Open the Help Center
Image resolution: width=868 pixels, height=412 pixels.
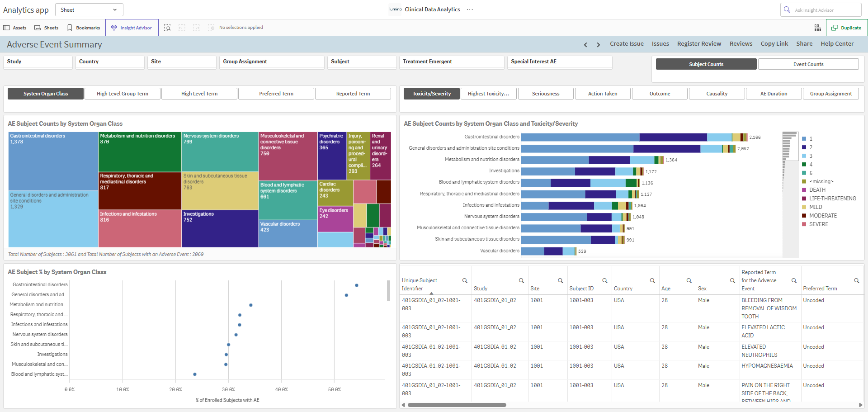(x=837, y=44)
